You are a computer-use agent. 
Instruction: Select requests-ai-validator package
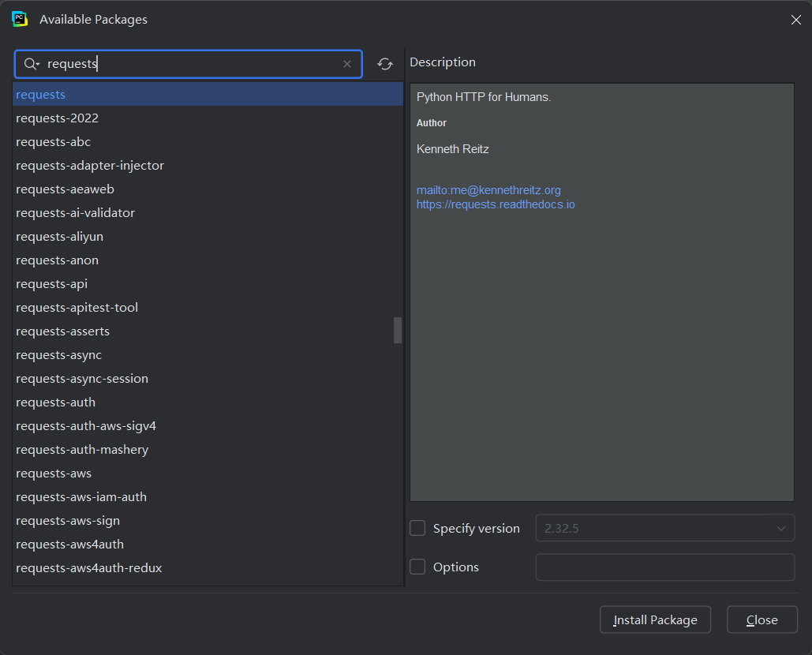(208, 213)
